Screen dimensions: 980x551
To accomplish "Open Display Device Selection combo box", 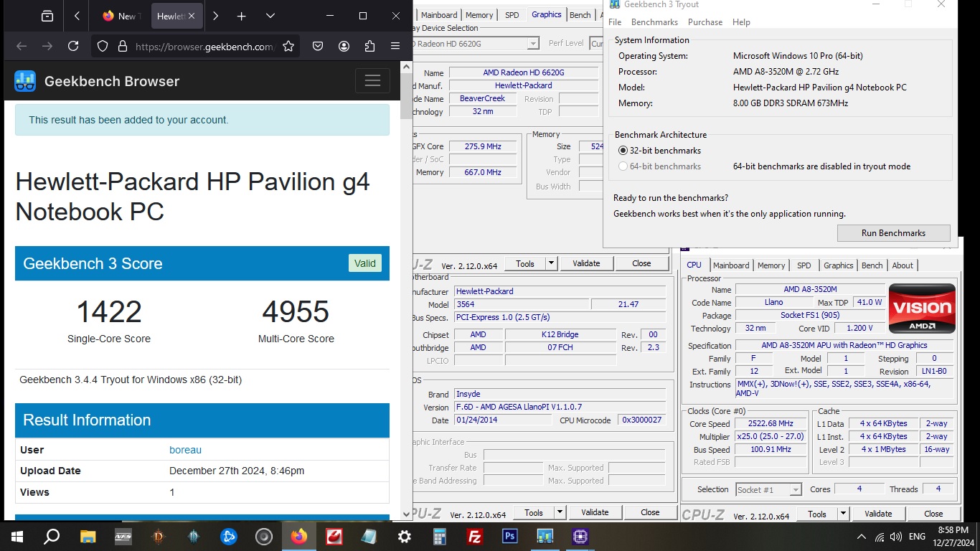I will pos(476,43).
